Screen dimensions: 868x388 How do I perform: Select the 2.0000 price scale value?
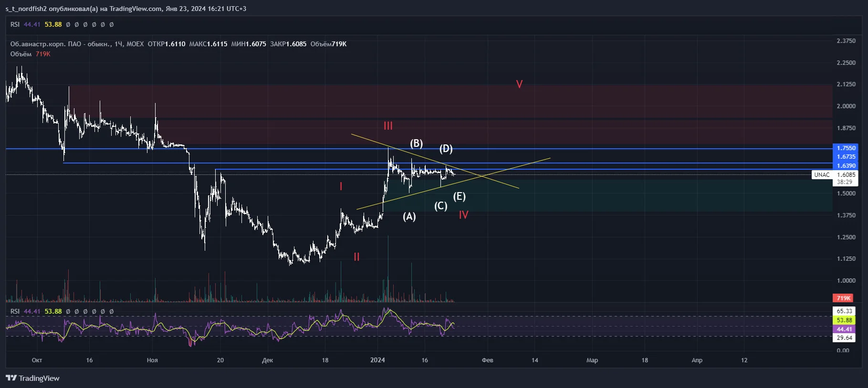[x=846, y=106]
